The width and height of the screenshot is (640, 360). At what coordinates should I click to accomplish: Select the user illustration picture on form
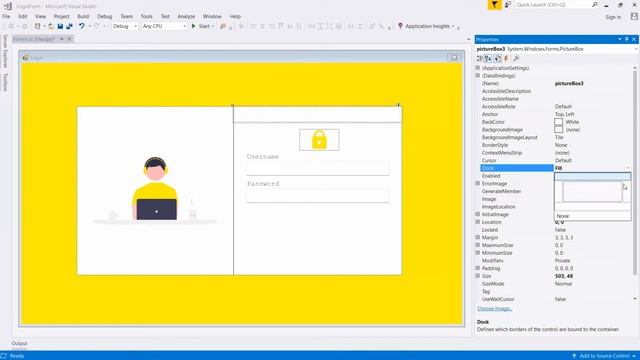155,191
